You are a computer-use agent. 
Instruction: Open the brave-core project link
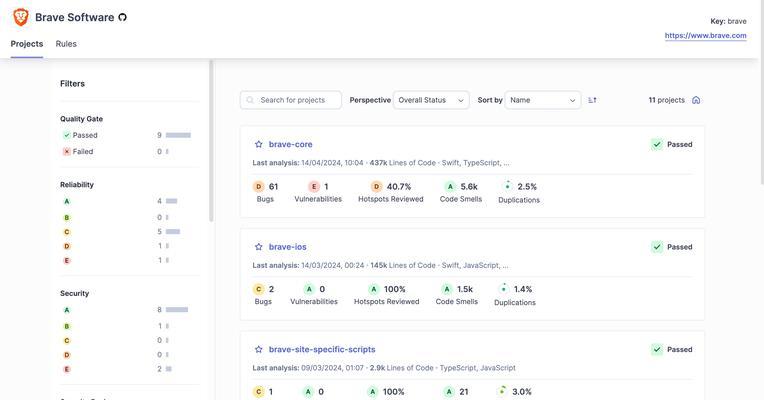tap(290, 144)
